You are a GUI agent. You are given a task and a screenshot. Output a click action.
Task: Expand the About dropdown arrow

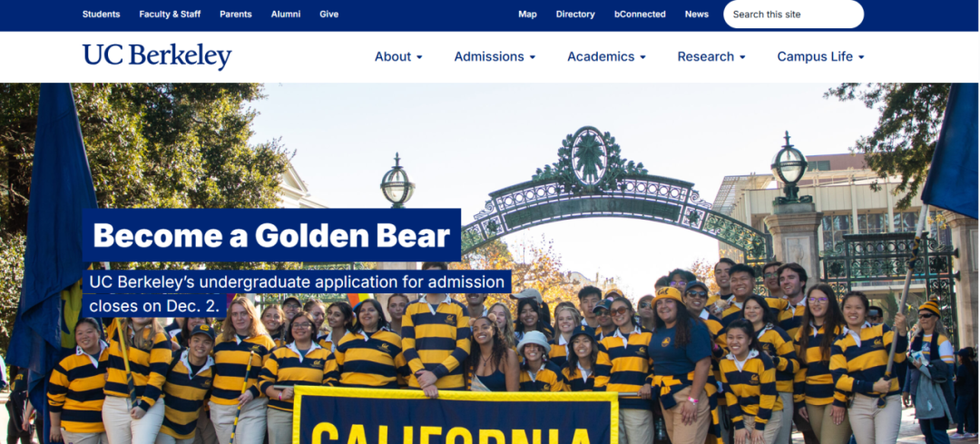(419, 57)
